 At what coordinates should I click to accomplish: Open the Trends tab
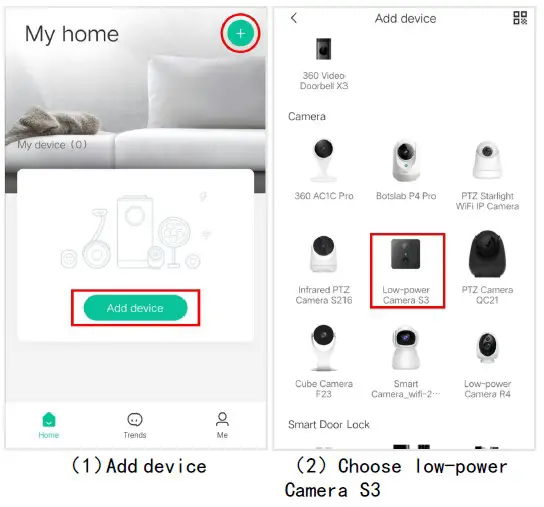point(135,425)
